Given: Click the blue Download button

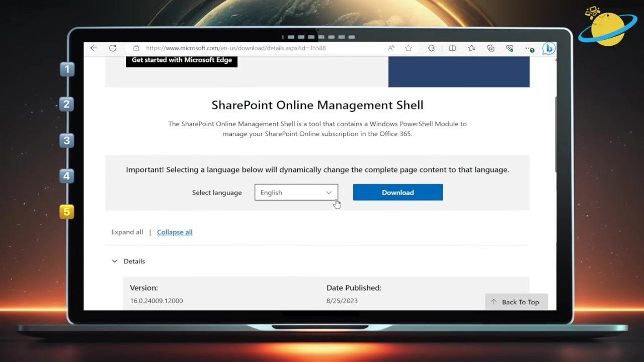Looking at the screenshot, I should tap(398, 193).
